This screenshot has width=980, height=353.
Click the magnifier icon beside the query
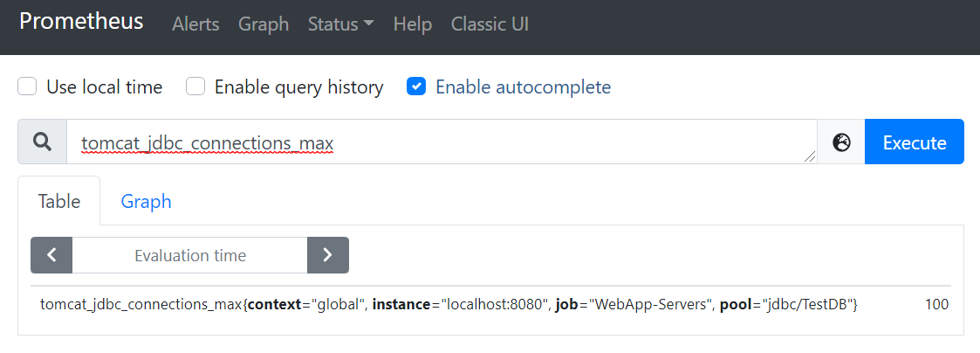[x=42, y=142]
